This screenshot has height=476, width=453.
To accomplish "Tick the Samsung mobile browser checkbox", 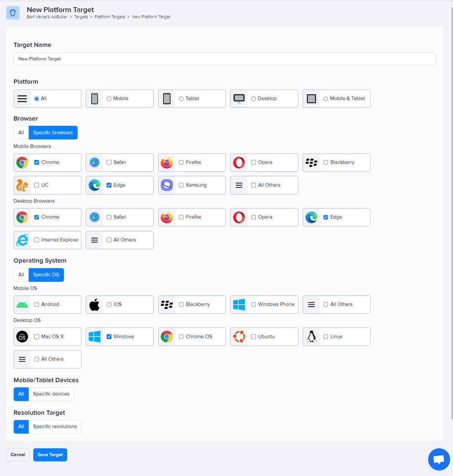I will [181, 185].
